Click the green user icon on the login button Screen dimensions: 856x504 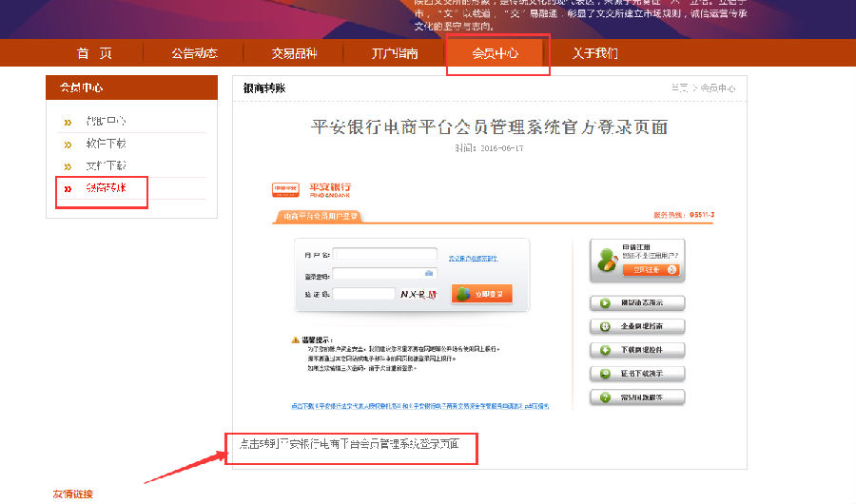click(x=463, y=295)
